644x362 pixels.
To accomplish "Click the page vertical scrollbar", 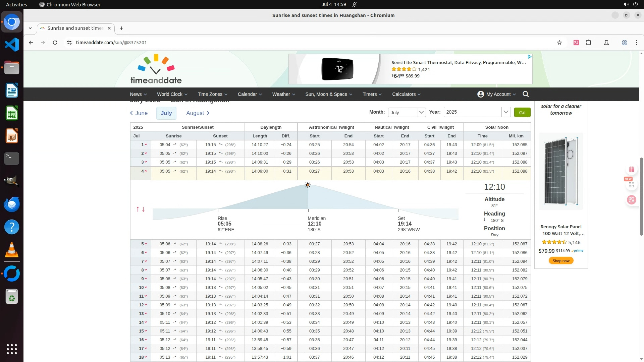I will click(641, 196).
